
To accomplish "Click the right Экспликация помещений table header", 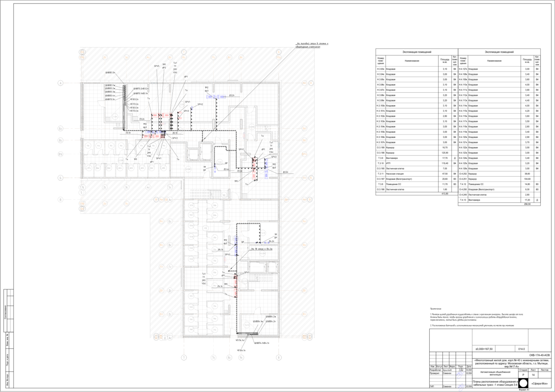I will pyautogui.click(x=499, y=52).
